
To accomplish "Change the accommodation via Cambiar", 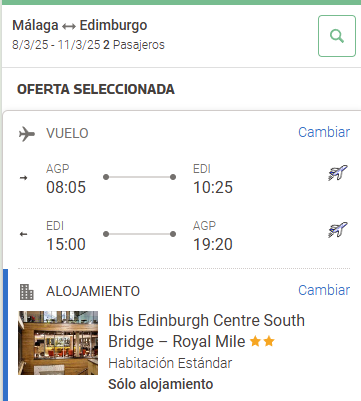I will (x=324, y=290).
